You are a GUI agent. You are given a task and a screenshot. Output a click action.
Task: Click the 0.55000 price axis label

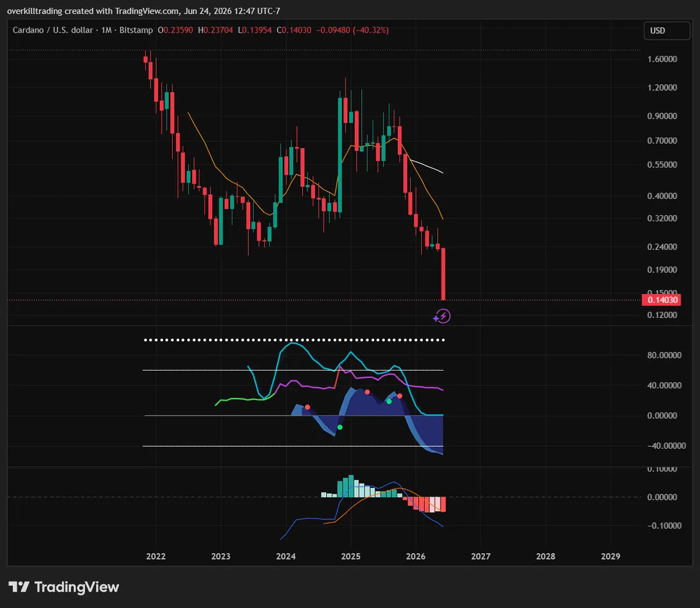point(662,165)
